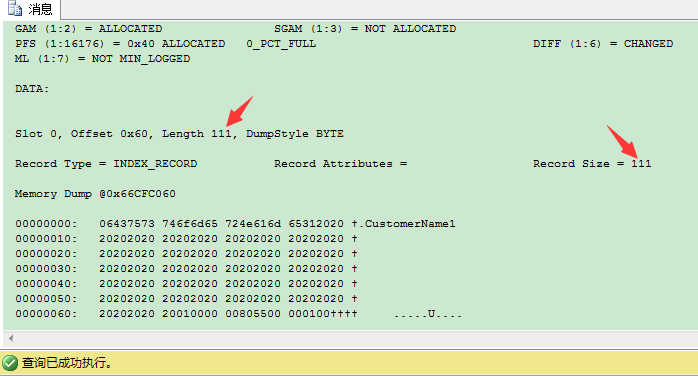
Task: Click the 'Record Attributes =' text
Action: point(341,164)
